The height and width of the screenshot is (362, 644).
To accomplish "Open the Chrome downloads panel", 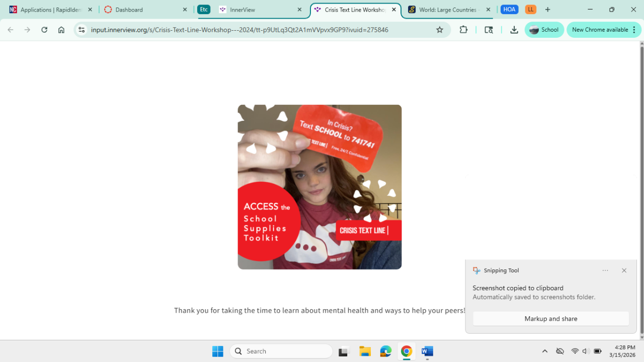I will click(514, 30).
